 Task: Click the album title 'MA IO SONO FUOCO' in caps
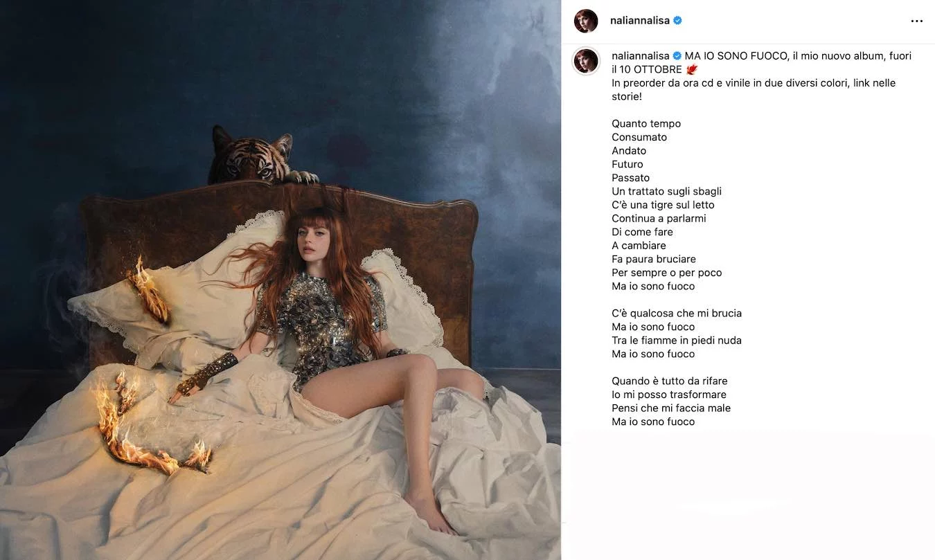[736, 56]
